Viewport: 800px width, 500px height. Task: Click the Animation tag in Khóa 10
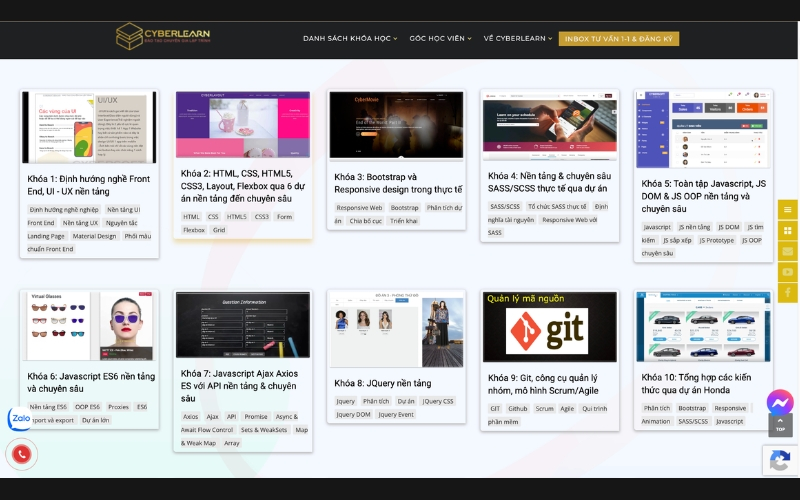point(656,421)
